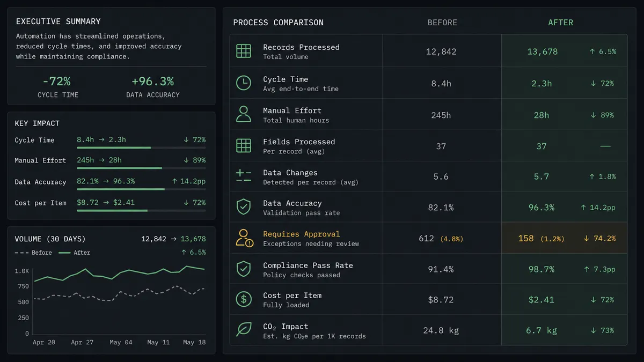This screenshot has height=362, width=644.
Task: Toggle the After legend entry in chart
Action: pos(74,253)
